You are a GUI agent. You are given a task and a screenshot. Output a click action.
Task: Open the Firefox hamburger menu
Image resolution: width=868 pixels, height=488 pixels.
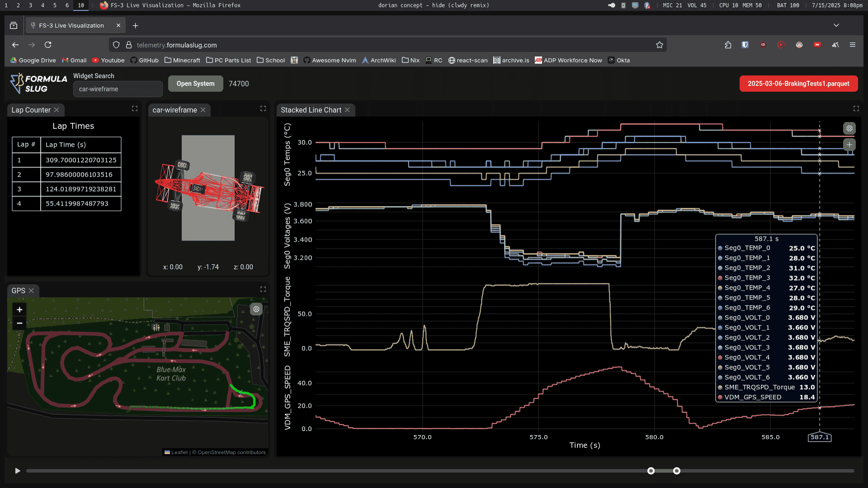[853, 45]
